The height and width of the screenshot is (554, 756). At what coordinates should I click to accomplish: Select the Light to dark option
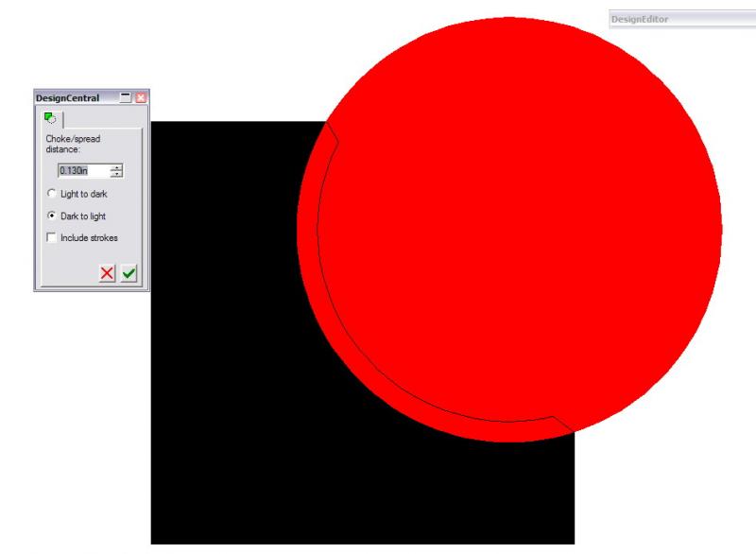pos(51,194)
